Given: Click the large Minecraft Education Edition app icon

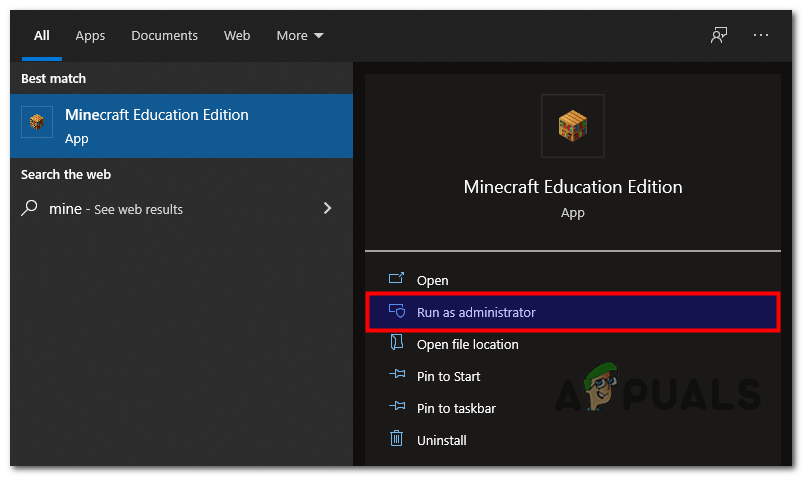Looking at the screenshot, I should pos(573,126).
